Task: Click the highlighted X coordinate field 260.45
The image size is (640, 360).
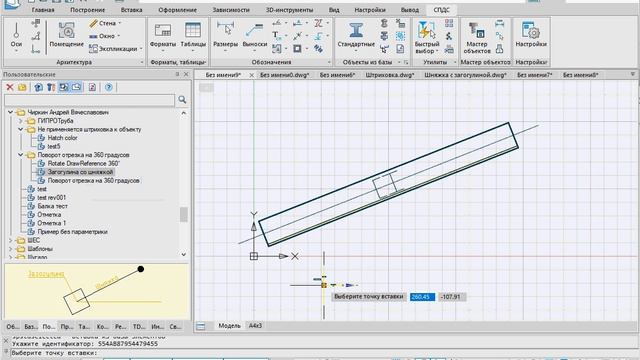Action: (422, 297)
